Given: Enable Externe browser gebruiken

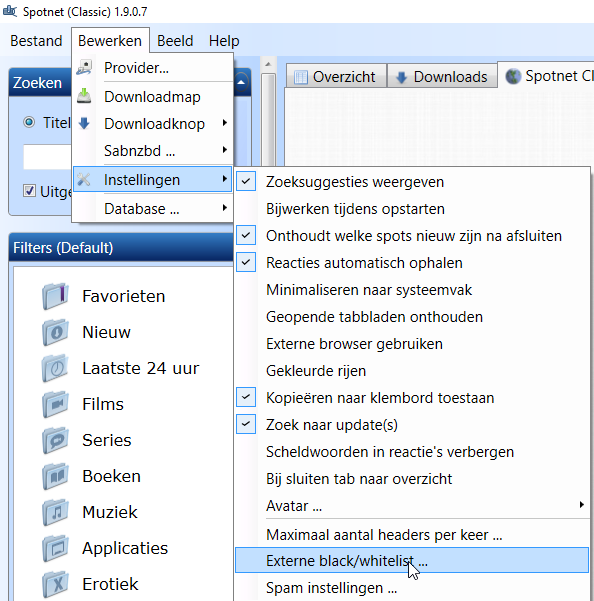Looking at the screenshot, I should (412, 344).
